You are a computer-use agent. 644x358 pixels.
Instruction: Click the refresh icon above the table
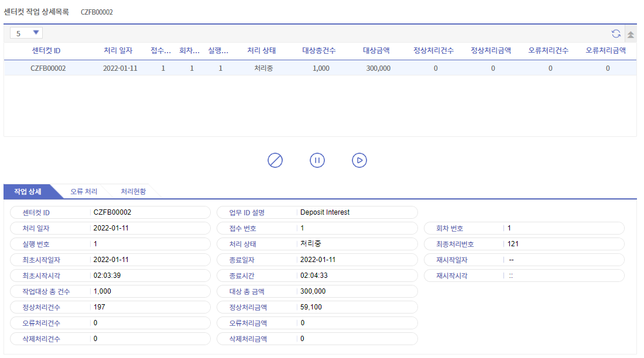coord(616,34)
